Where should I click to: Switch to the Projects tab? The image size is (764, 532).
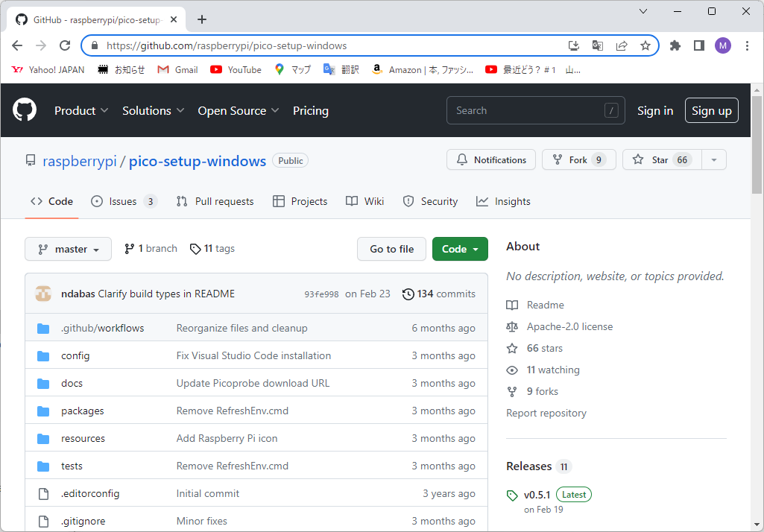pyautogui.click(x=300, y=201)
